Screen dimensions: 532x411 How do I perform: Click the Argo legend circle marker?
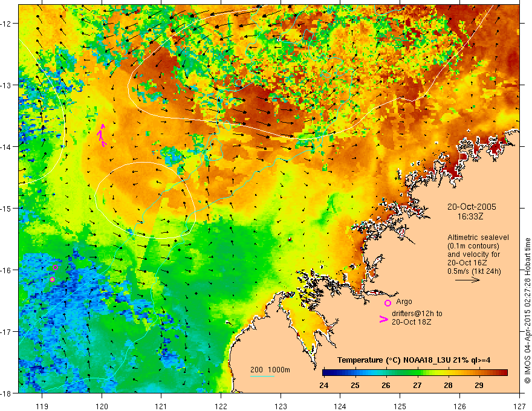click(x=388, y=303)
